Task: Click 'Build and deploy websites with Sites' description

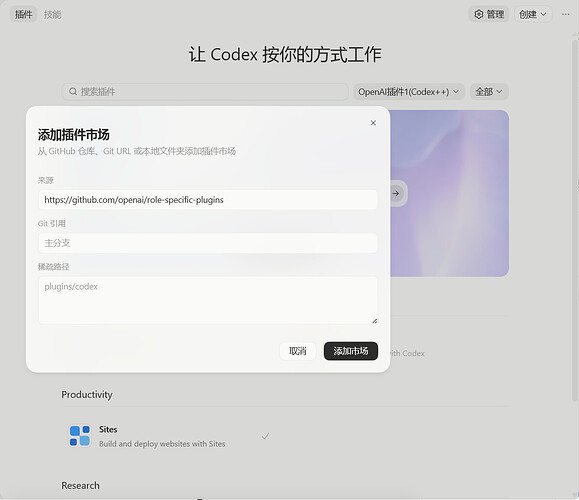Action: (162, 444)
